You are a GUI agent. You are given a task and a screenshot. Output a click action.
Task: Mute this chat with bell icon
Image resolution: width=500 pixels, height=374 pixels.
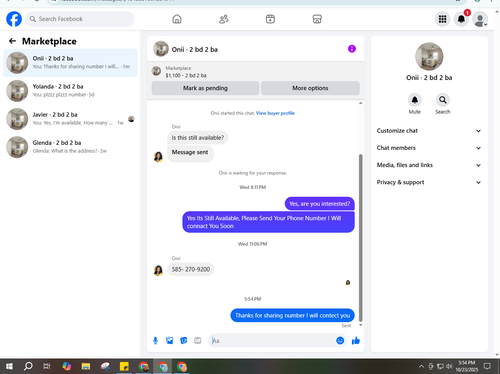(x=415, y=100)
